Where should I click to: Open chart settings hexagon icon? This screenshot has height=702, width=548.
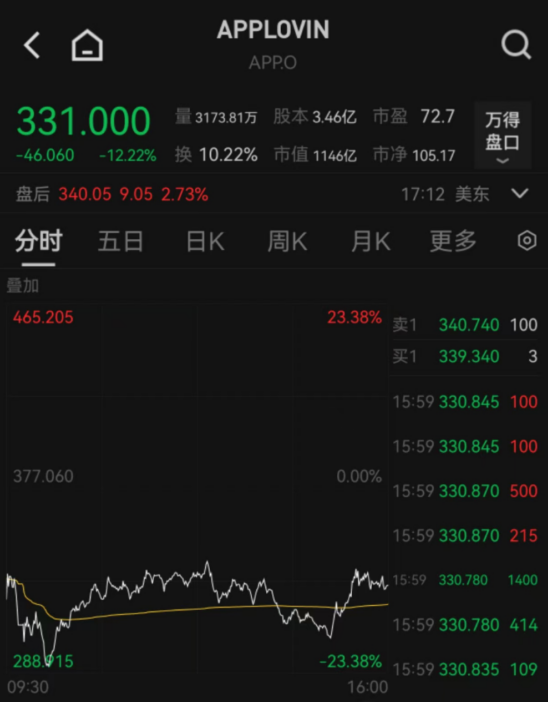click(527, 241)
